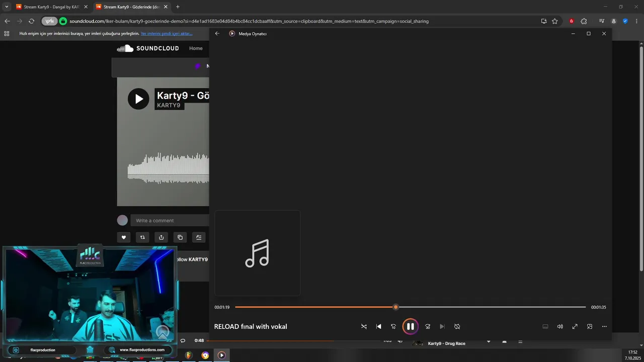Focus the Write a comment field
The width and height of the screenshot is (644, 362).
[x=170, y=220]
